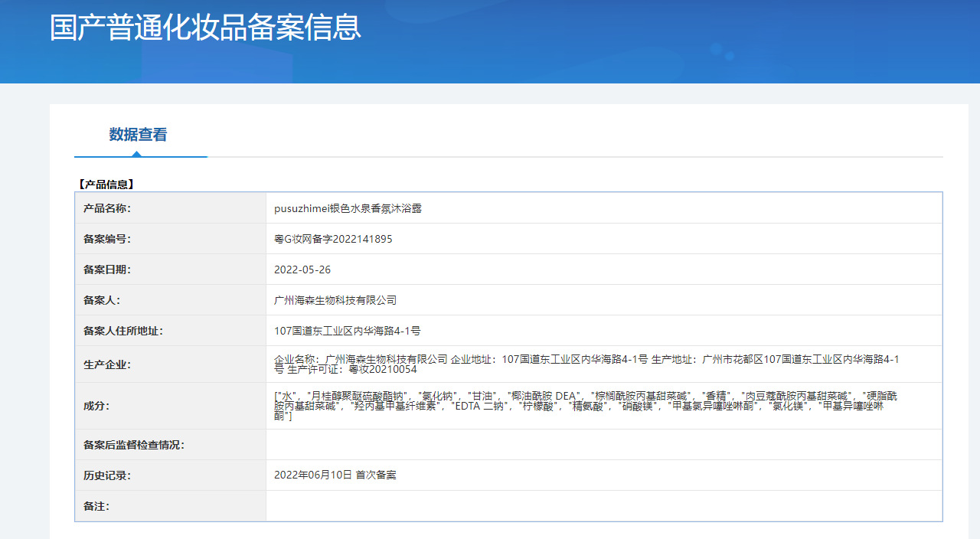Select the 成分 ingredients list text
The width and height of the screenshot is (980, 539).
click(586, 406)
